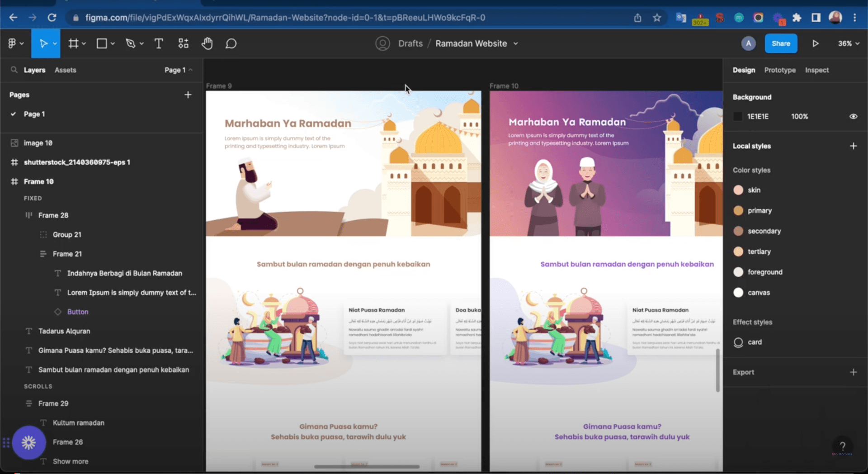Image resolution: width=868 pixels, height=474 pixels.
Task: Click the Frame 9 canvas label
Action: click(219, 86)
